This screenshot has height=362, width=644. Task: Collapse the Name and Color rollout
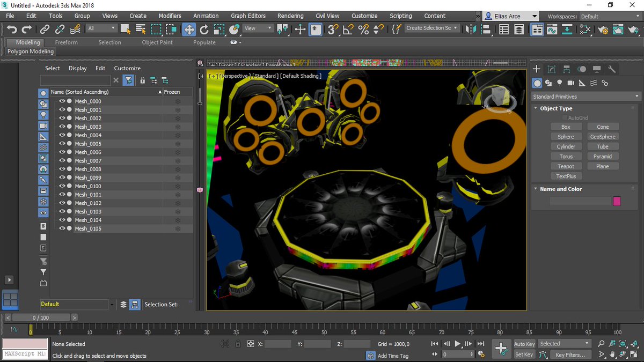pos(560,189)
